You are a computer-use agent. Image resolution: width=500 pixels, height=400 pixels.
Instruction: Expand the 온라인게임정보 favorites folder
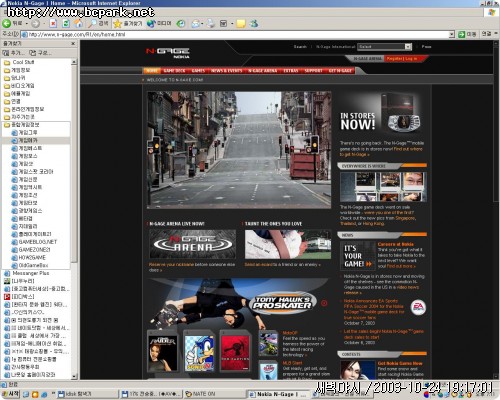coord(24,109)
